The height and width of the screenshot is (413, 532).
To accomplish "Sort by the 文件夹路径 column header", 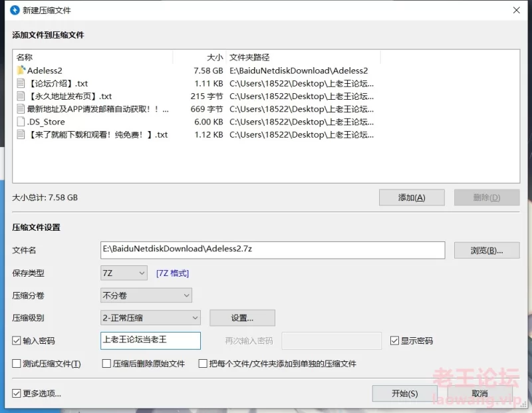I will pyautogui.click(x=249, y=57).
